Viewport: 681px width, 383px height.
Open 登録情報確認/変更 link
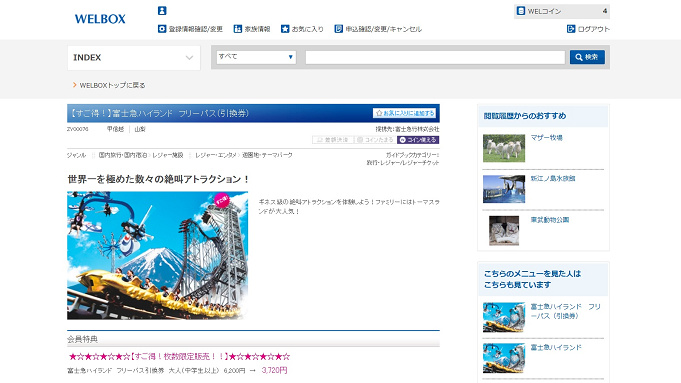coord(190,29)
